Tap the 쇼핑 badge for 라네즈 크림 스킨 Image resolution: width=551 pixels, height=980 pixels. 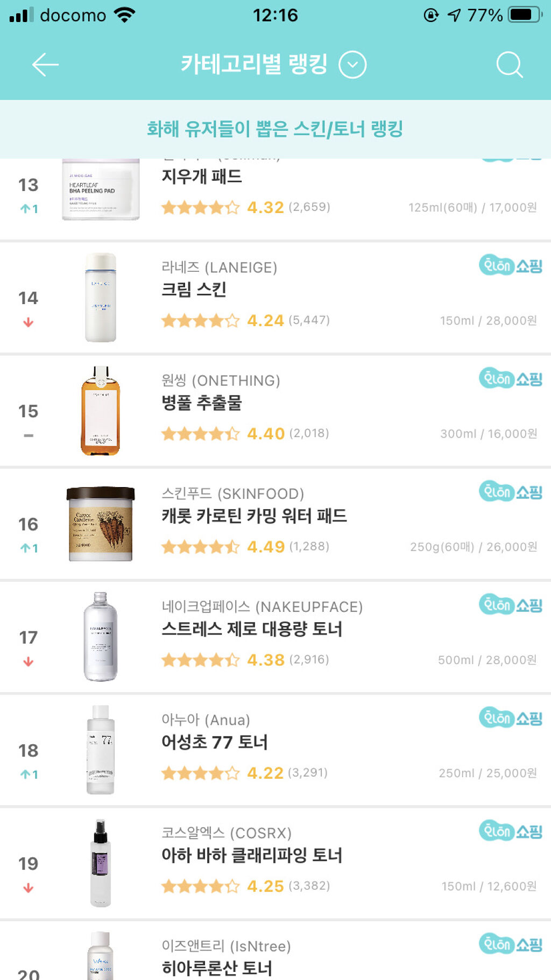point(510,265)
